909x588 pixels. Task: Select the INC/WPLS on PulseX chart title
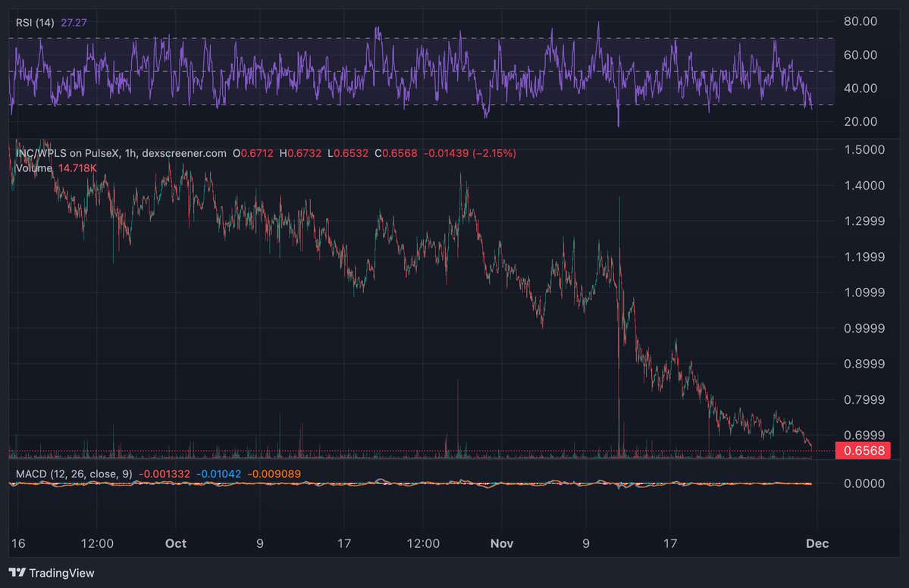121,153
